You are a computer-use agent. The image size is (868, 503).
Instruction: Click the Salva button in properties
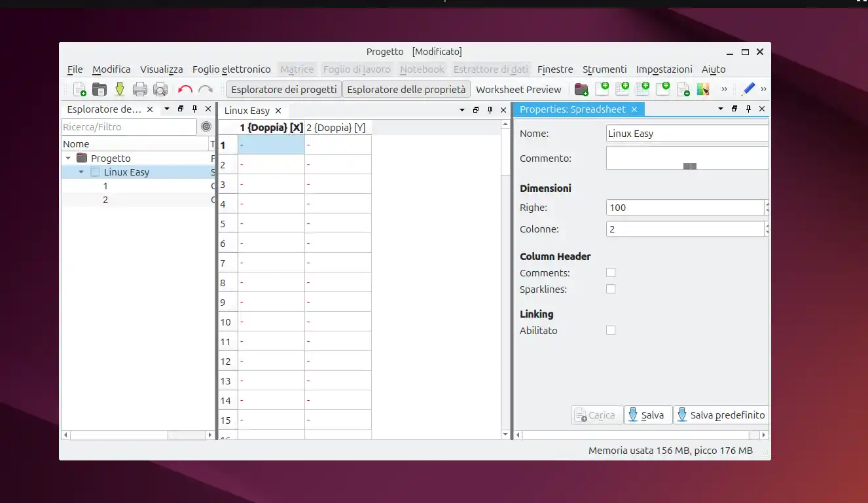[x=648, y=415]
